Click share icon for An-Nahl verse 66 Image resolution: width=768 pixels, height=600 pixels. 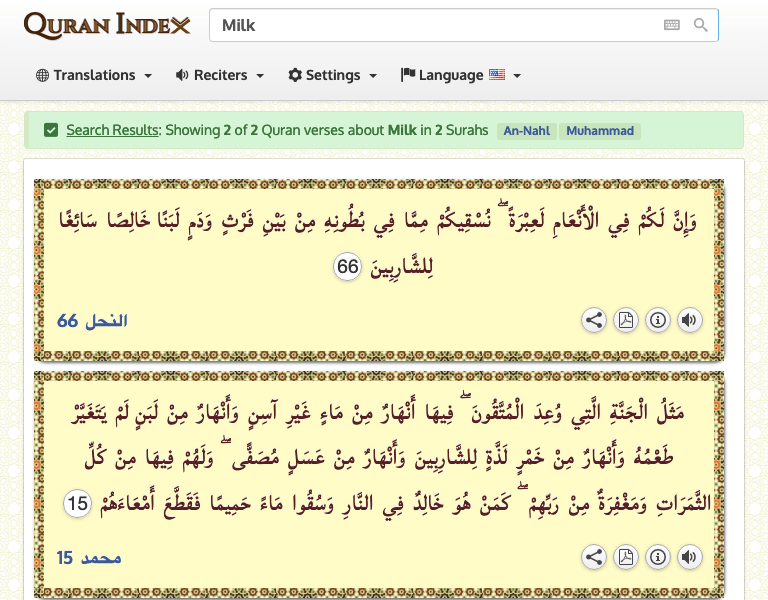[x=594, y=320]
